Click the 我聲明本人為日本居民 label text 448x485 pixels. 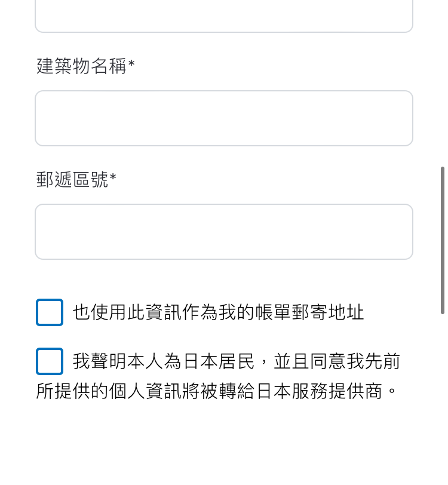pos(163,361)
